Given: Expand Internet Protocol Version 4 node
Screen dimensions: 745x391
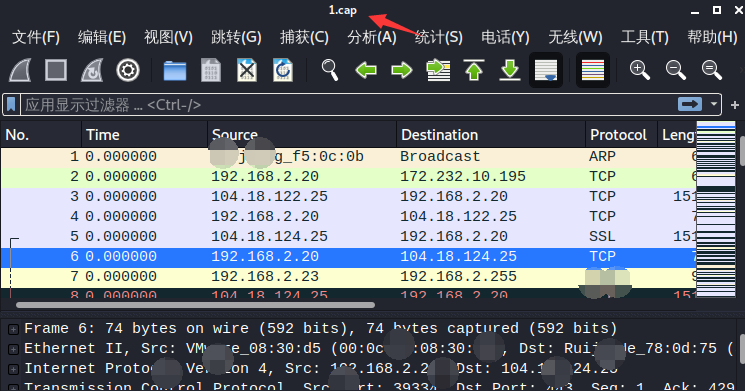Looking at the screenshot, I should point(13,369).
